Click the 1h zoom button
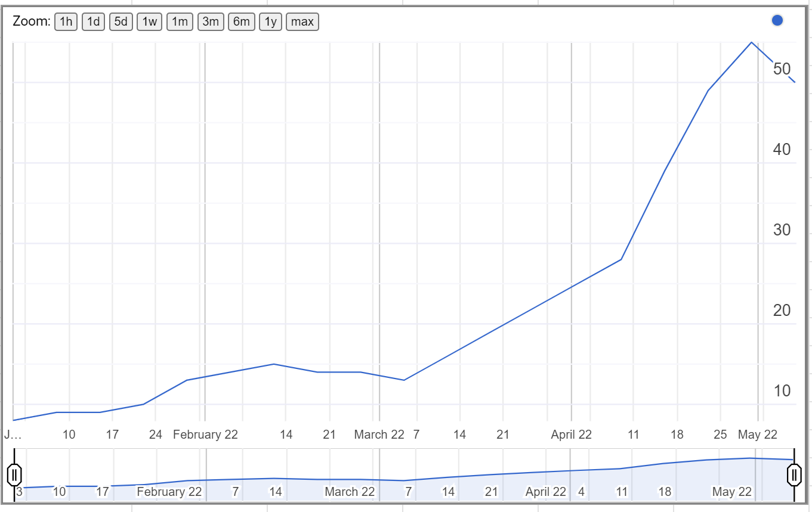 tap(66, 22)
